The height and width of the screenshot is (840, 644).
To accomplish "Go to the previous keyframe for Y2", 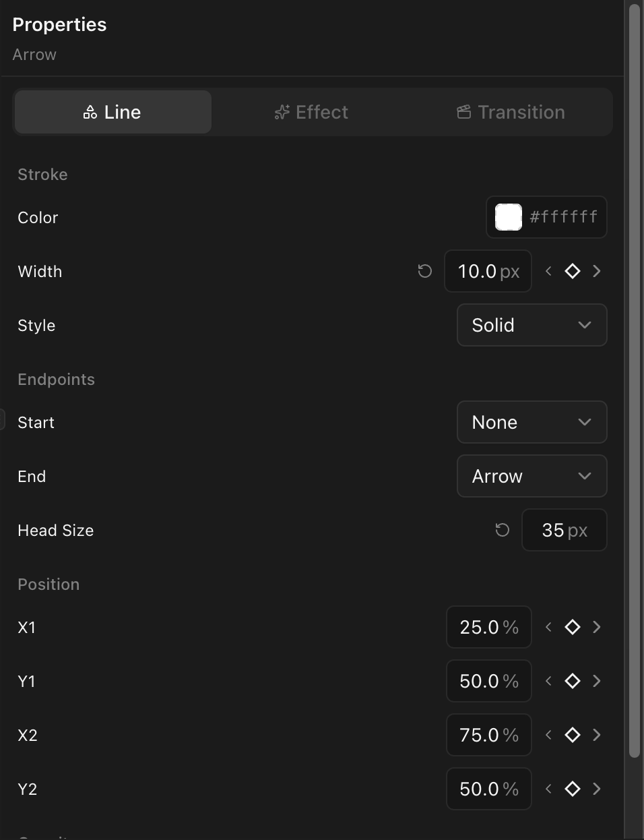I will tap(548, 789).
